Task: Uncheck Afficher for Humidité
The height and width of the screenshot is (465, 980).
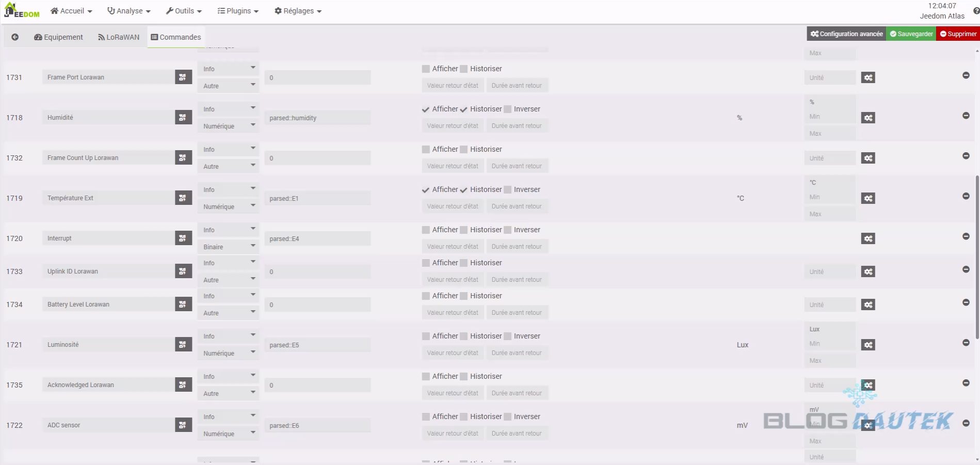Action: pyautogui.click(x=426, y=109)
